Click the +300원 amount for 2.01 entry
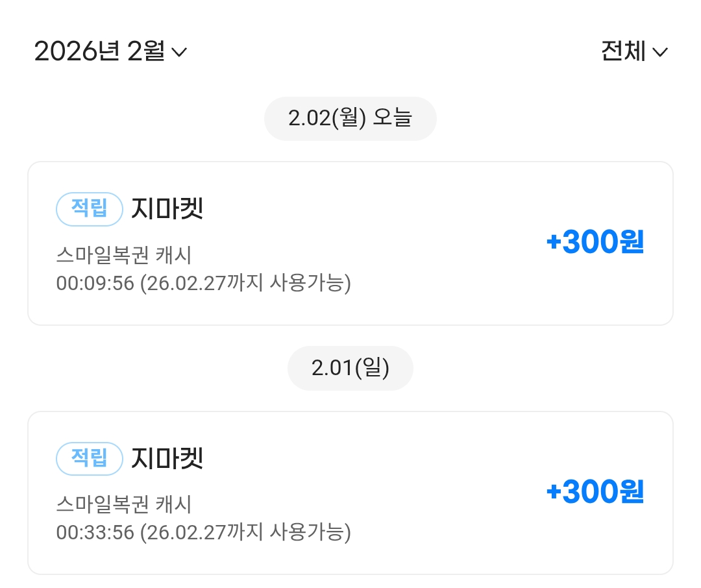 click(595, 492)
